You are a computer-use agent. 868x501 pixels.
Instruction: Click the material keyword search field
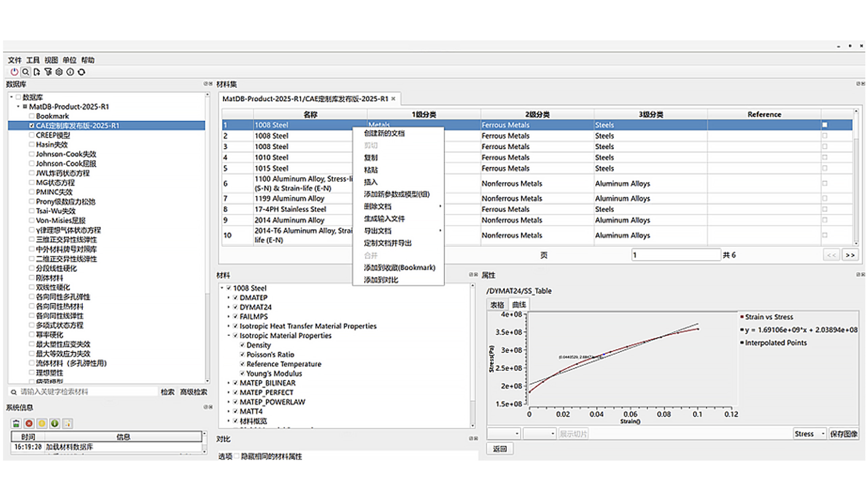click(86, 392)
